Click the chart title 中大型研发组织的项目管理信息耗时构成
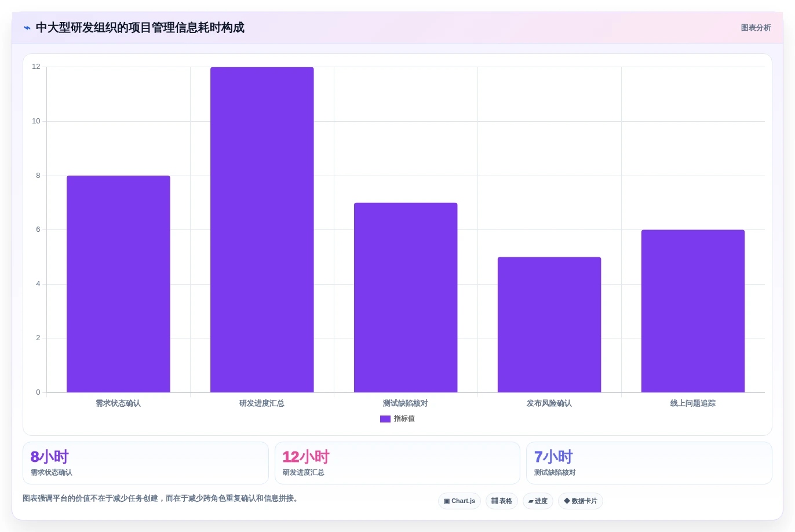This screenshot has width=795, height=532. [140, 28]
